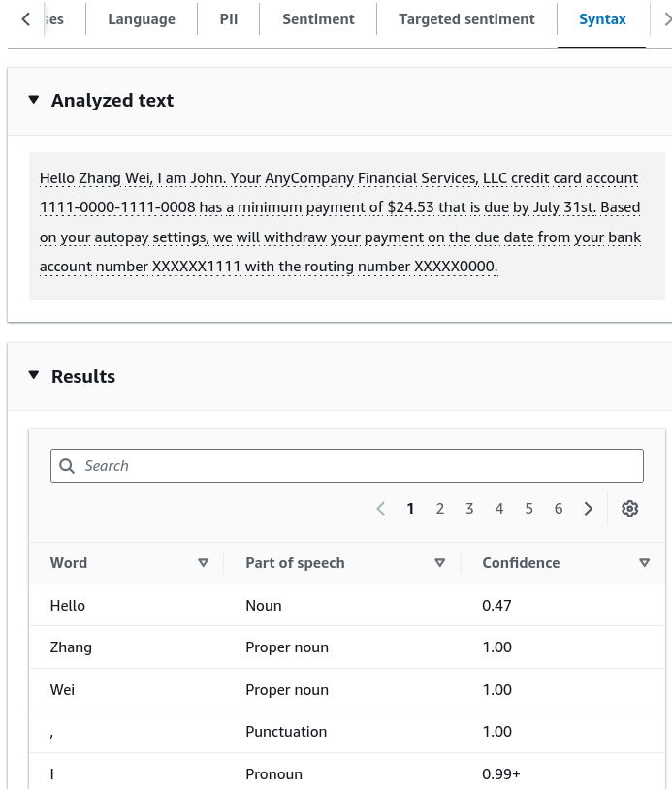Sort by Part of speech arrow
The width and height of the screenshot is (672, 789).
click(440, 562)
